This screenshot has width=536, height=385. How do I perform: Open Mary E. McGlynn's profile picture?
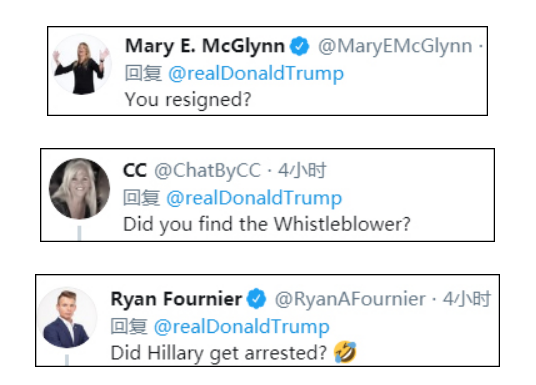tap(81, 64)
